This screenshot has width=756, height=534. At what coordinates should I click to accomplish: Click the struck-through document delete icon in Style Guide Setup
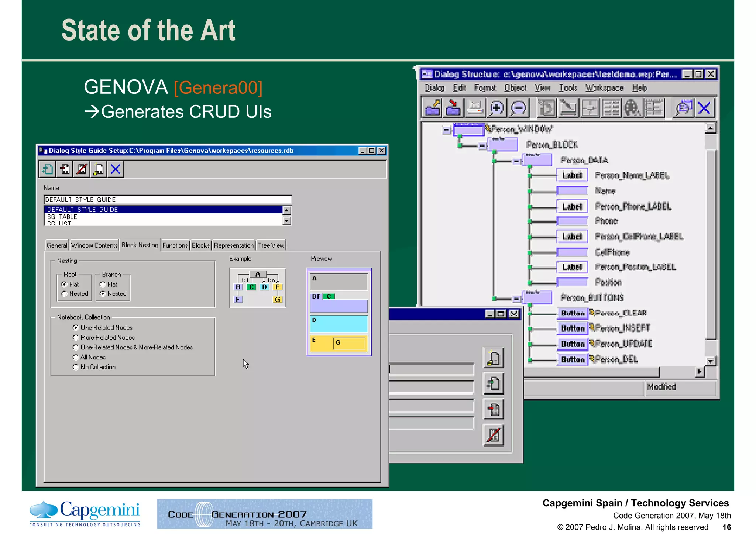point(82,169)
